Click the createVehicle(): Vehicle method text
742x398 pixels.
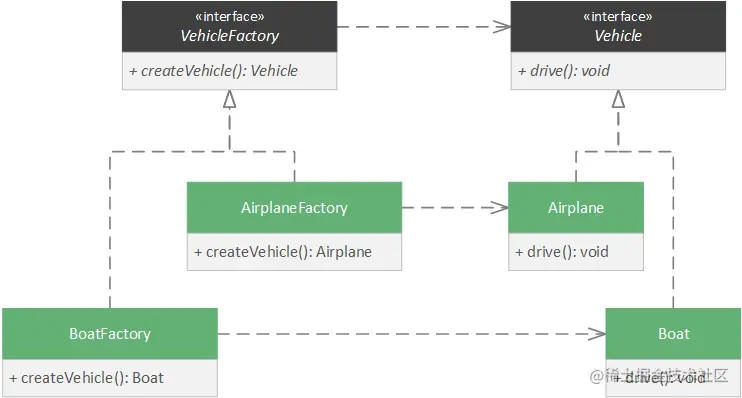point(213,71)
